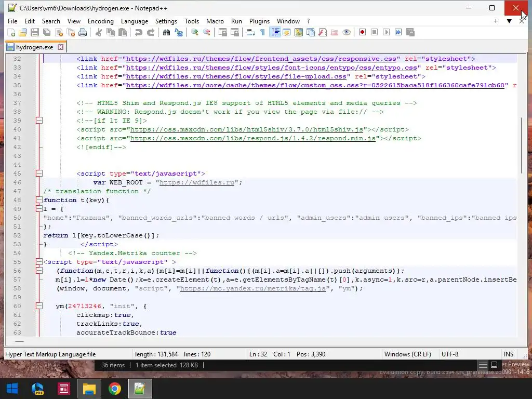532x399 pixels.
Task: Open the Language menu
Action: 135,21
